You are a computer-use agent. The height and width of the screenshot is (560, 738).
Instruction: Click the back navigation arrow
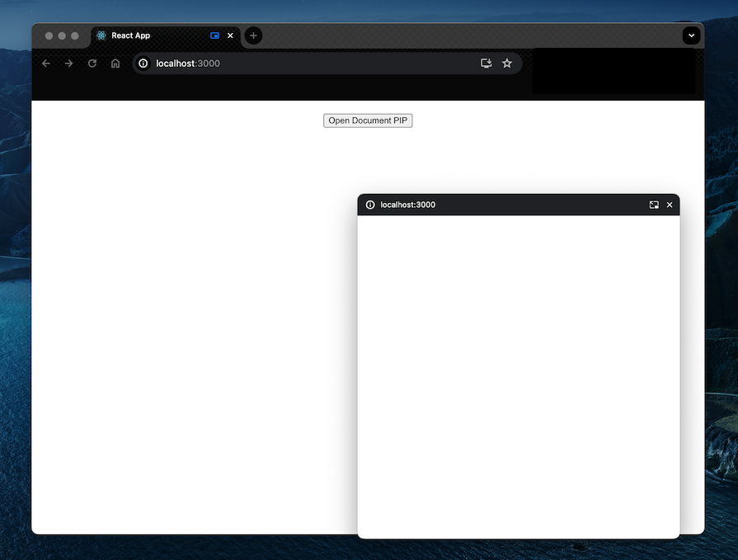45,63
